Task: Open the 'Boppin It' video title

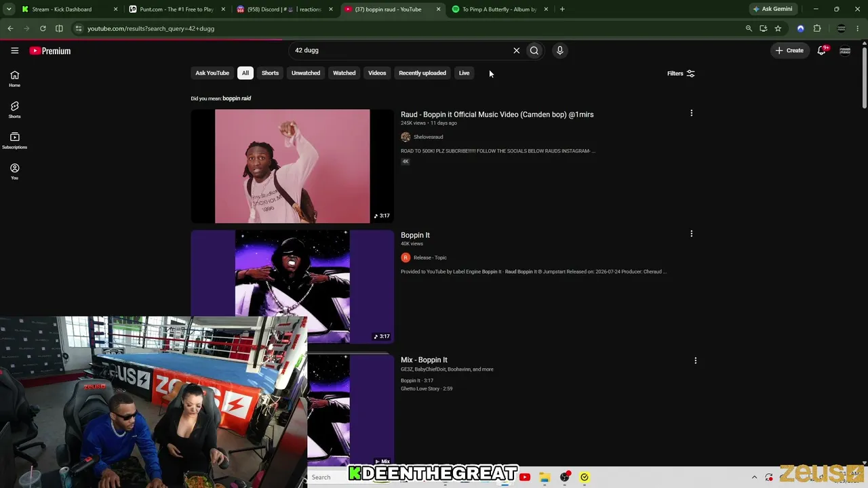Action: (415, 235)
